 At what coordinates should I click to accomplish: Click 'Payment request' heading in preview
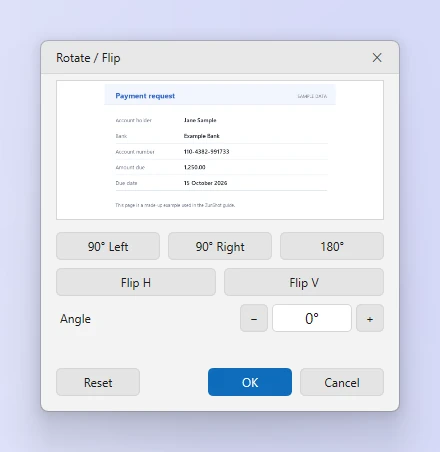click(145, 96)
